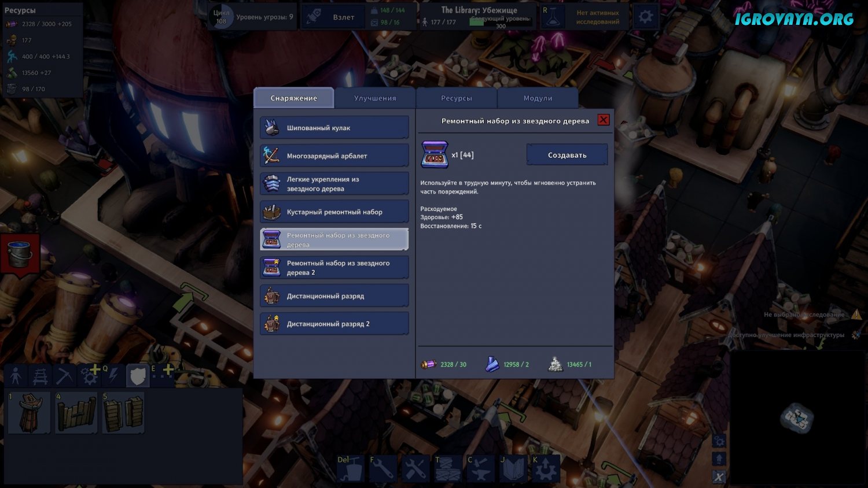The width and height of the screenshot is (868, 488).
Task: Close the crafting panel with red X
Action: coord(603,120)
